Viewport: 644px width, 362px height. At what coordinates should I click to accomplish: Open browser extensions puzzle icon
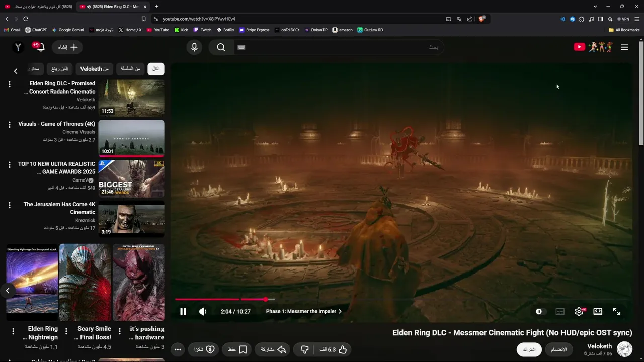582,19
